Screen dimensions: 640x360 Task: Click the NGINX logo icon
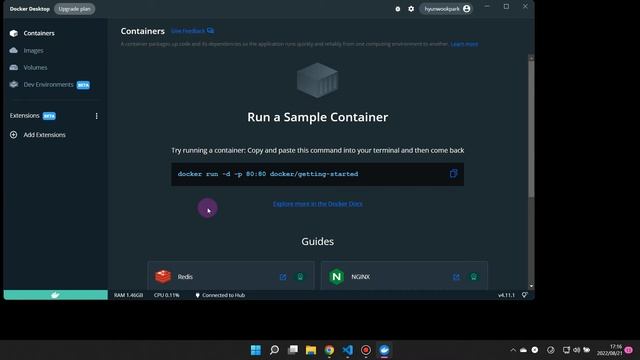point(337,277)
